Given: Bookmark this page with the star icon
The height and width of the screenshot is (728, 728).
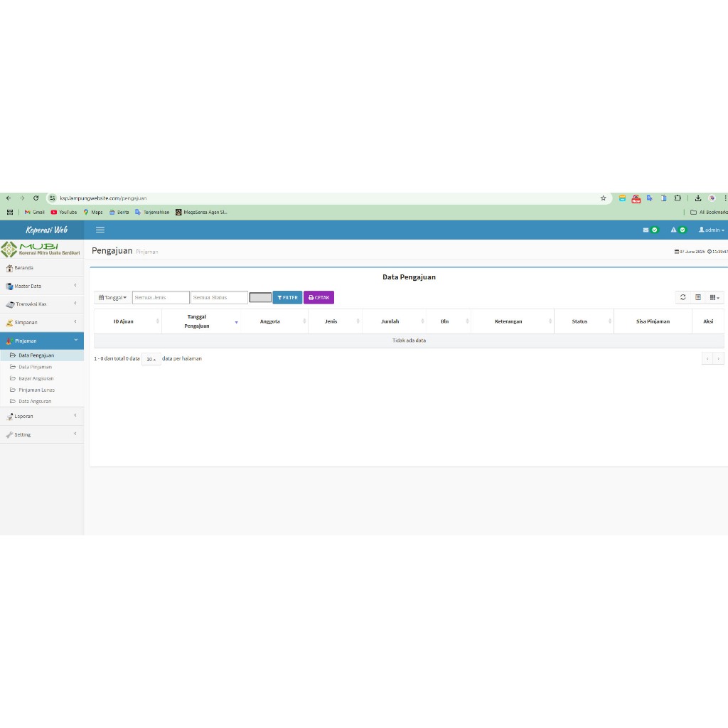Looking at the screenshot, I should [603, 198].
